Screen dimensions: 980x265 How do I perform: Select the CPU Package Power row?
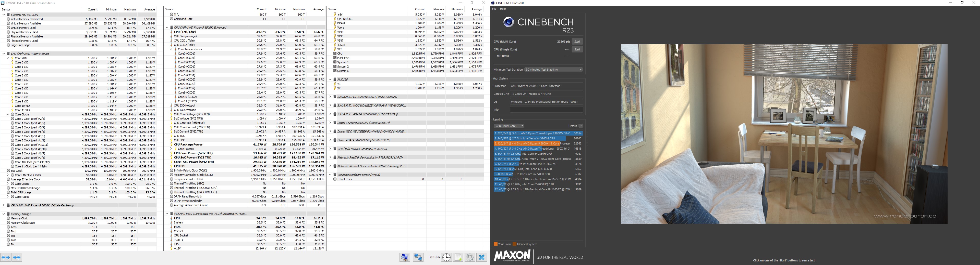247,145
